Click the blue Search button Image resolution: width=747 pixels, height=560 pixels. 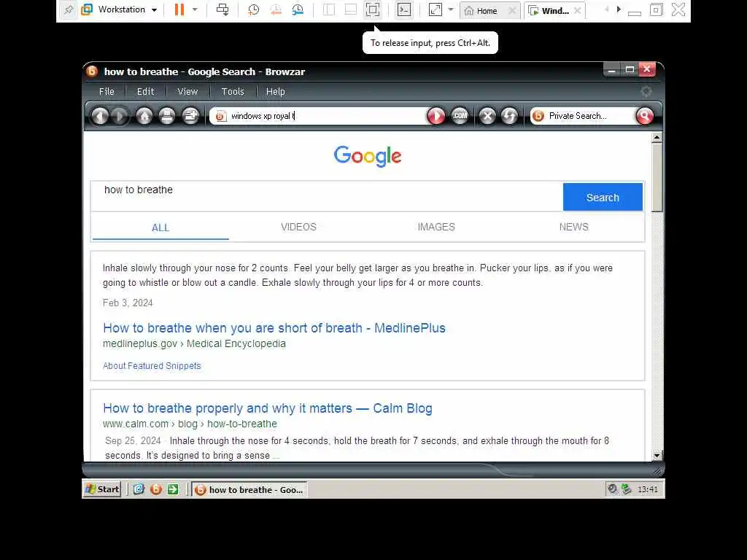(x=603, y=197)
